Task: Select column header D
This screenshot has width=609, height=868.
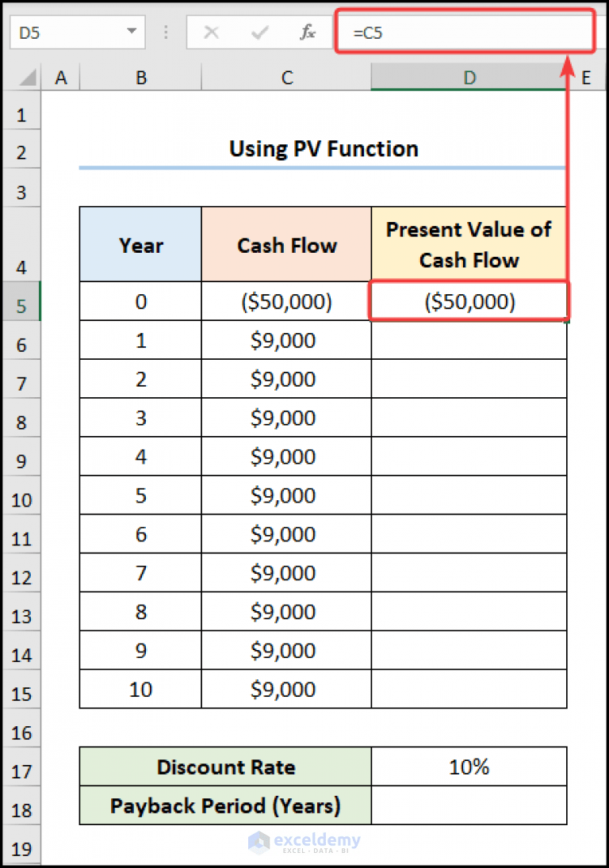Action: (469, 77)
